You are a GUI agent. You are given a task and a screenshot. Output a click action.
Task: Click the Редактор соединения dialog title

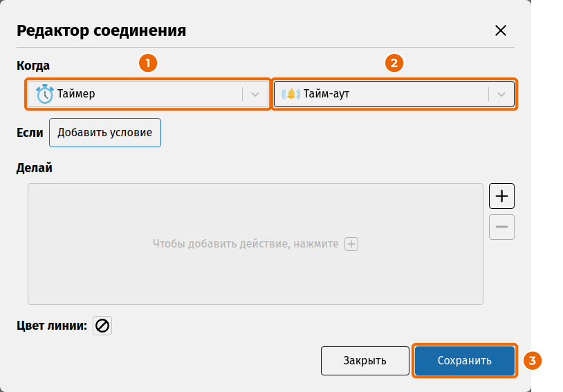(101, 30)
